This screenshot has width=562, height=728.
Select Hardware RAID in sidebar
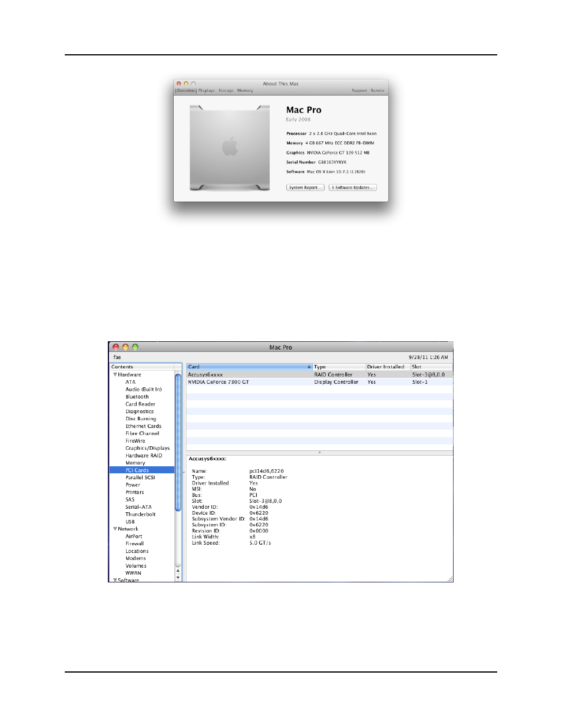[143, 456]
